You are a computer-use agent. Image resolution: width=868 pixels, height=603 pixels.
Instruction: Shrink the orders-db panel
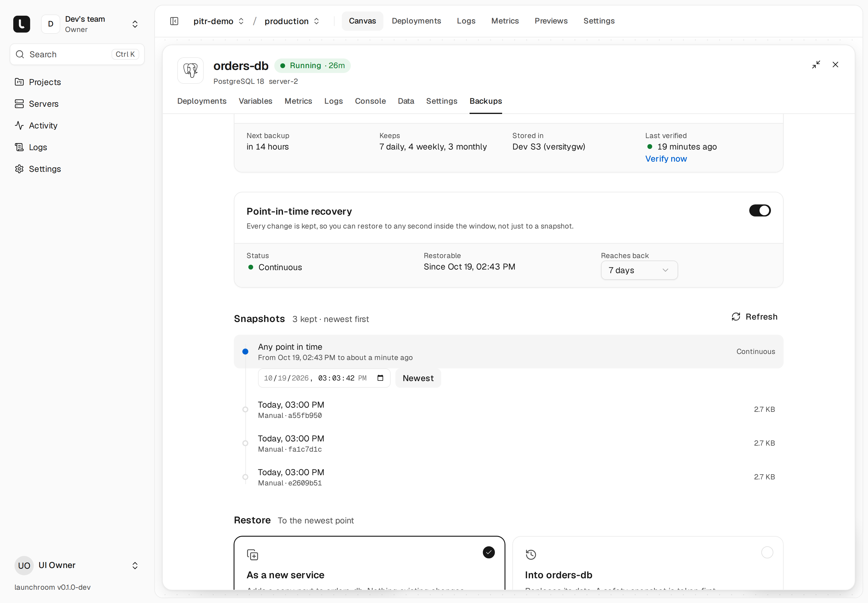pyautogui.click(x=816, y=65)
